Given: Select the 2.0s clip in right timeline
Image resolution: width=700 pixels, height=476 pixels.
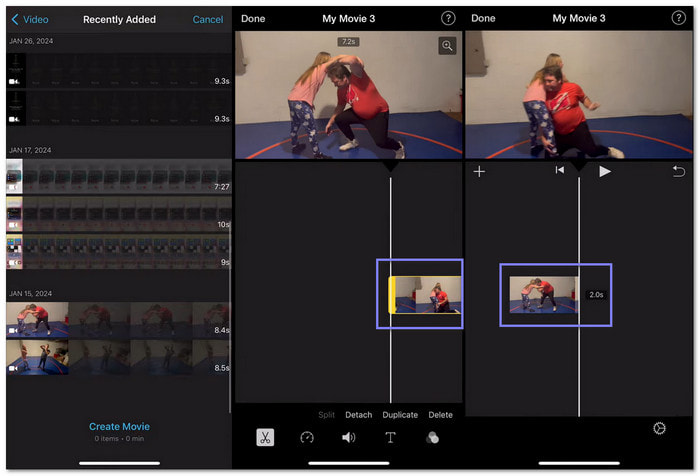Looking at the screenshot, I should (x=544, y=295).
